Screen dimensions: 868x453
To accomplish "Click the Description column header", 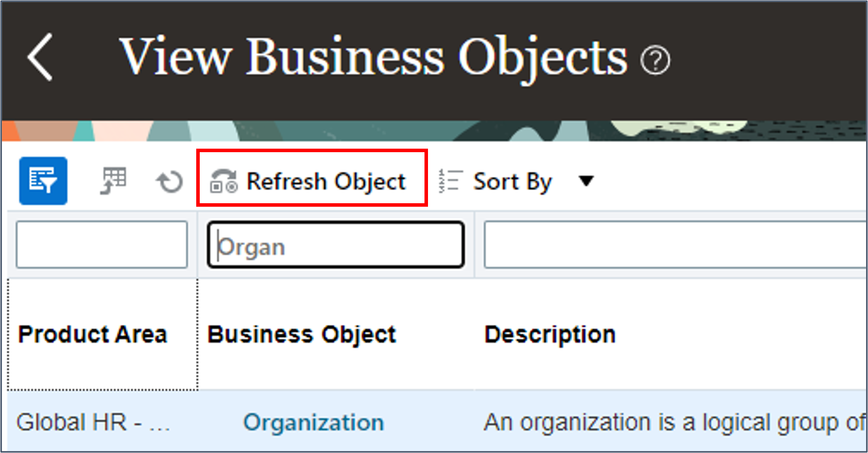I will click(x=549, y=334).
